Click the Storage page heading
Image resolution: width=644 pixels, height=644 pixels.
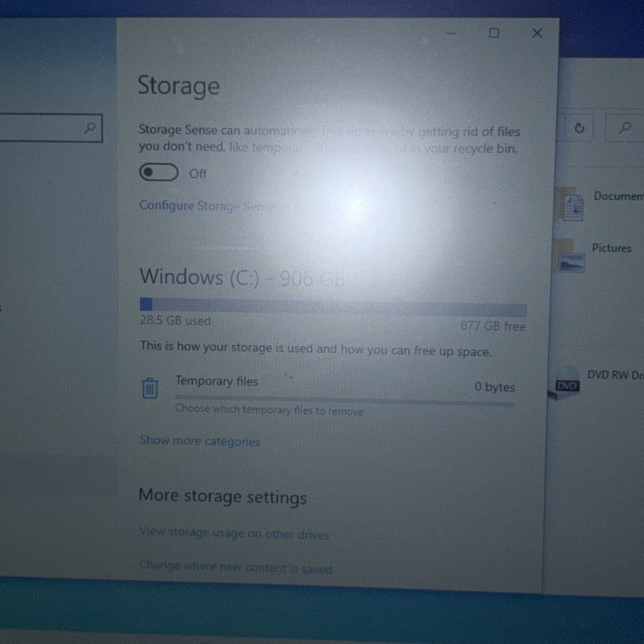179,86
